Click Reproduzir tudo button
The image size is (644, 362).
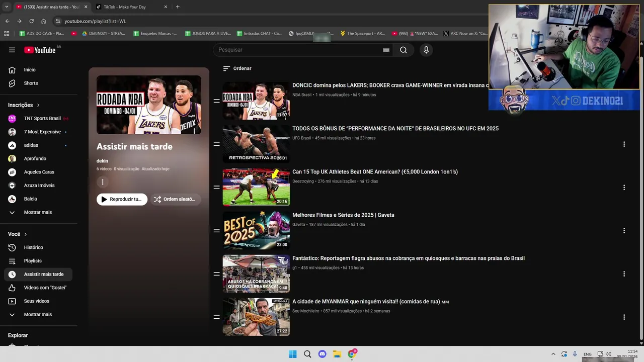click(122, 199)
